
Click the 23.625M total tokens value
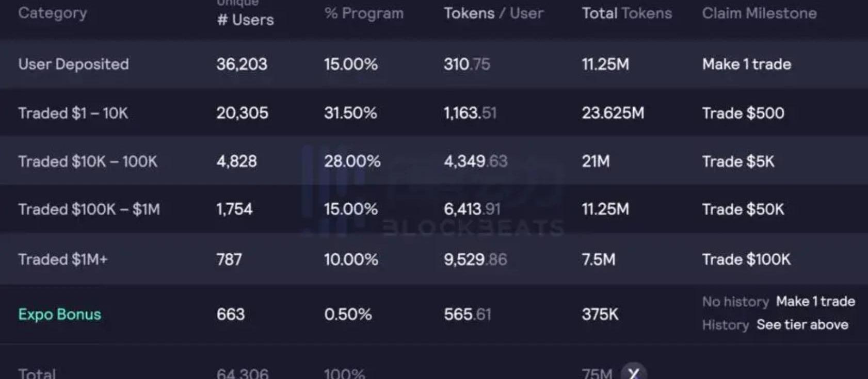tap(613, 113)
